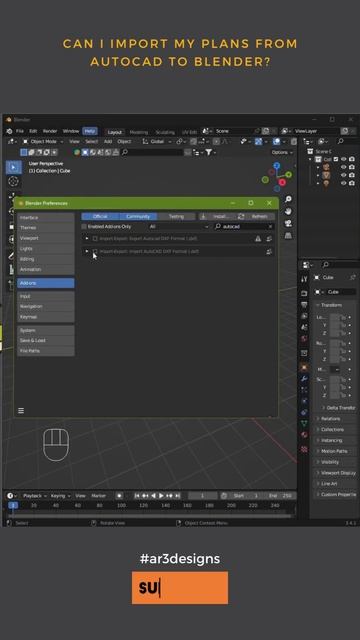This screenshot has width=360, height=640.
Task: Toggle the Collection exclude checkbox in Outliner
Action: (x=336, y=160)
